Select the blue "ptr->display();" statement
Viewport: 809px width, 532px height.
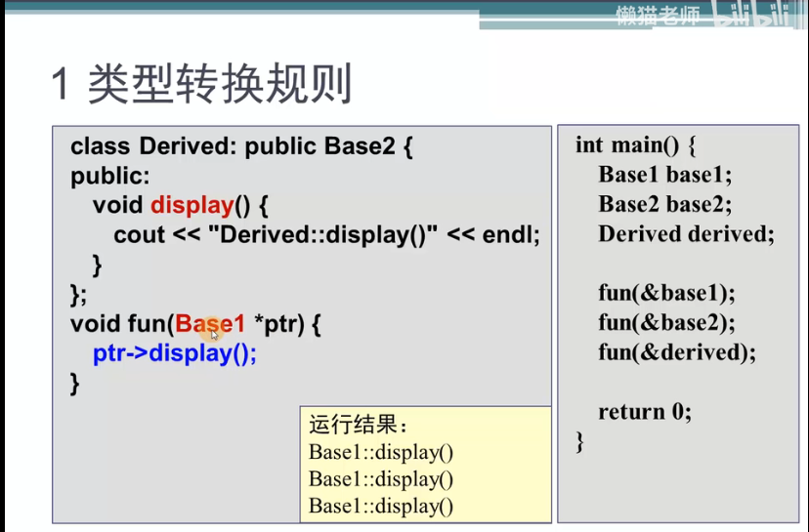coord(174,354)
